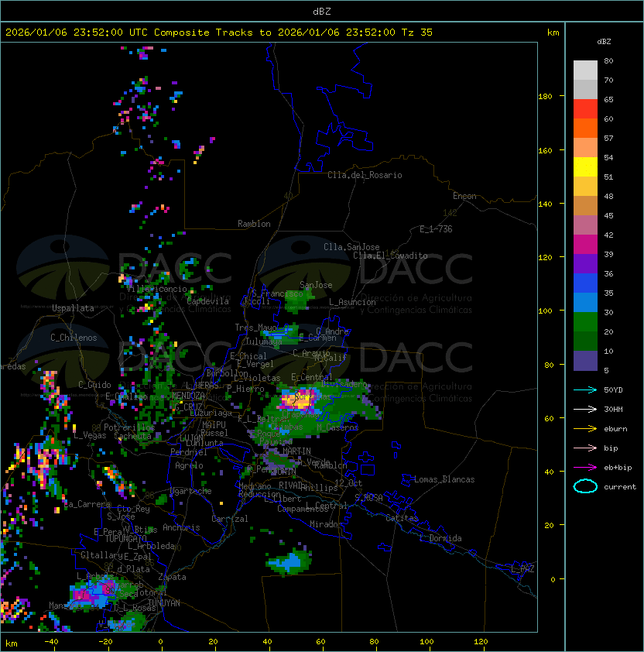The width and height of the screenshot is (644, 652).
Task: Click the '180' km tick on right axis
Action: pyautogui.click(x=545, y=97)
